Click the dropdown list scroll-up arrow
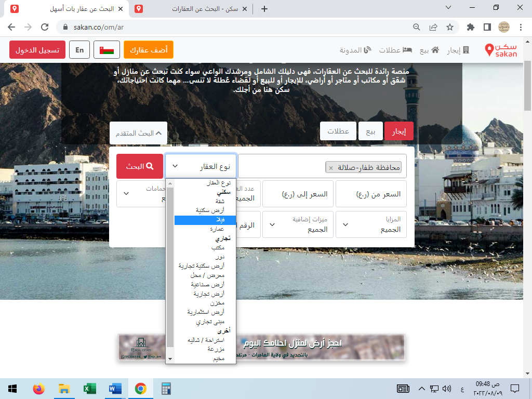532x399 pixels. click(170, 183)
